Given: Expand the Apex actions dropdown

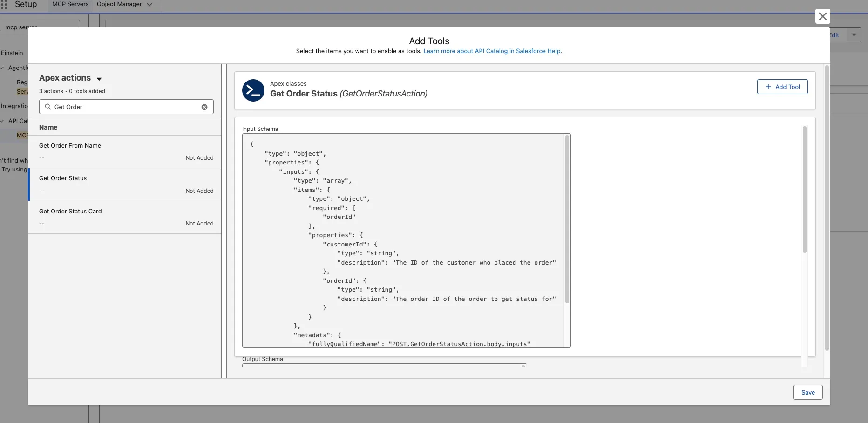Looking at the screenshot, I should [99, 79].
